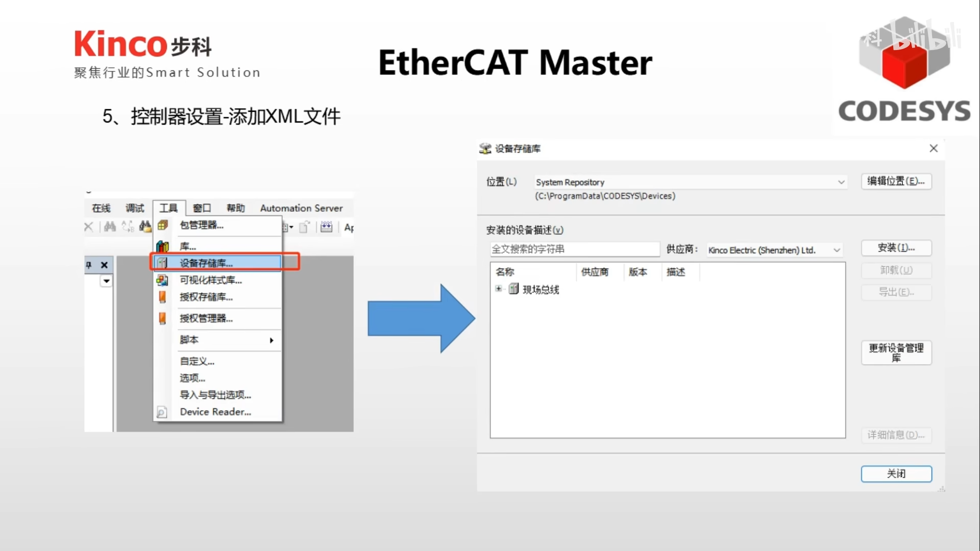This screenshot has height=551, width=980.
Task: Select 可视化样式库... menu entry
Action: click(x=218, y=280)
